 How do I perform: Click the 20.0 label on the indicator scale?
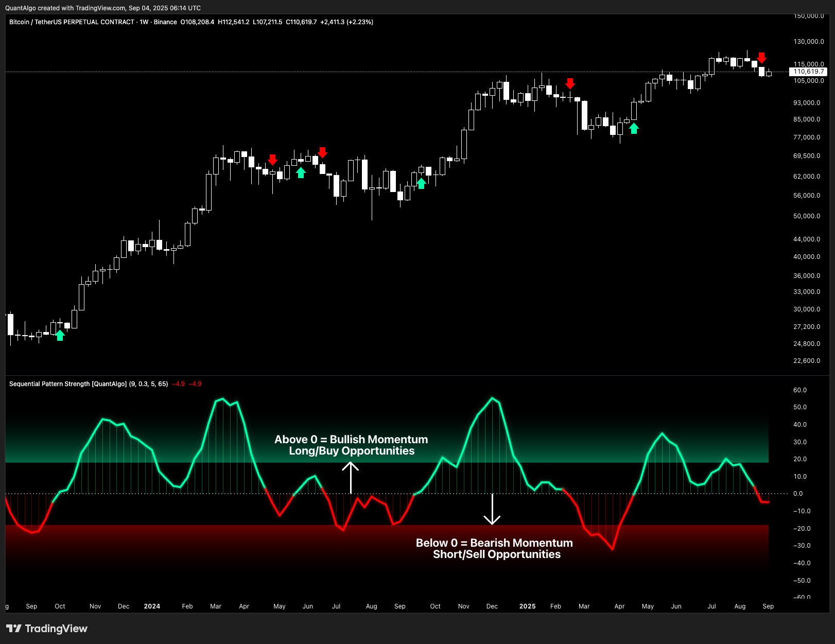click(x=800, y=459)
